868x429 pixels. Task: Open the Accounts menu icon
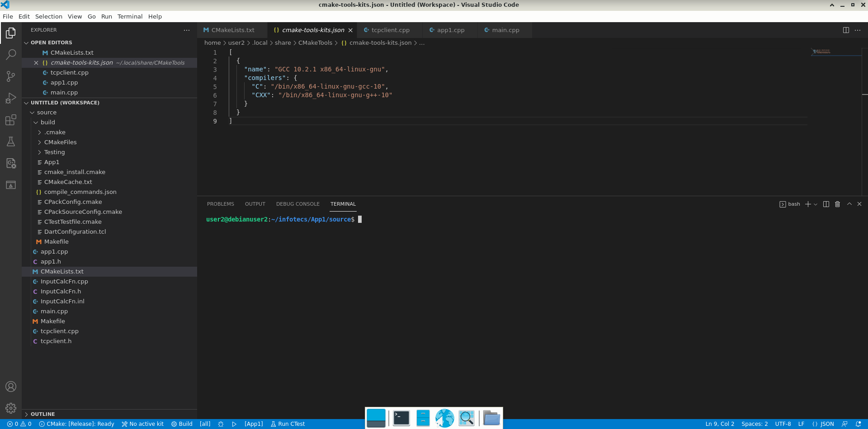pyautogui.click(x=11, y=387)
